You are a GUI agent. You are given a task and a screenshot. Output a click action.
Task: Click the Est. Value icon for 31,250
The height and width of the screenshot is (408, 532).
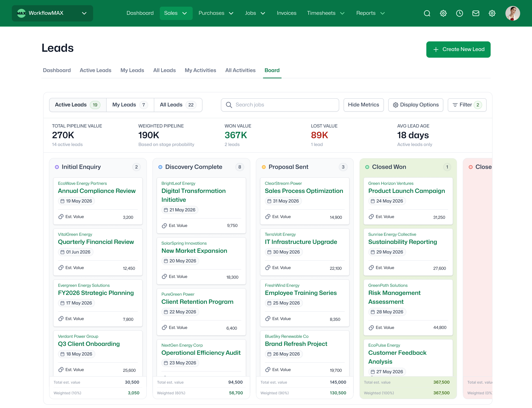[x=371, y=217]
